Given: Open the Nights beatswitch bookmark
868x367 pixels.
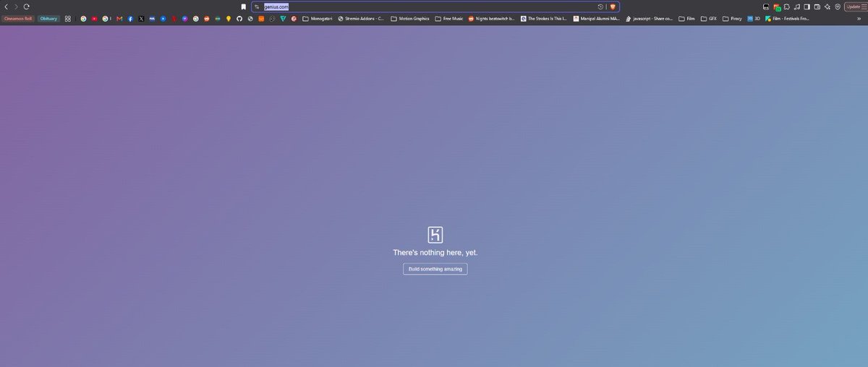Looking at the screenshot, I should coord(492,19).
